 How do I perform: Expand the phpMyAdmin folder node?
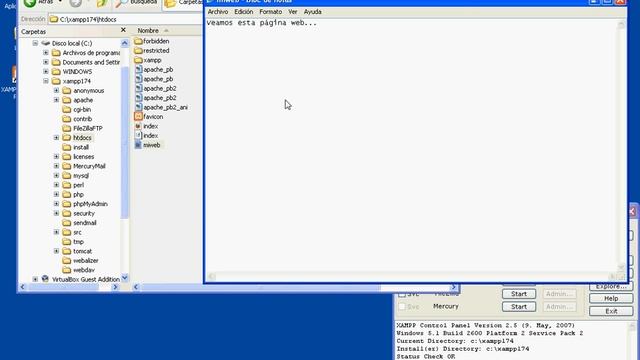[56, 204]
